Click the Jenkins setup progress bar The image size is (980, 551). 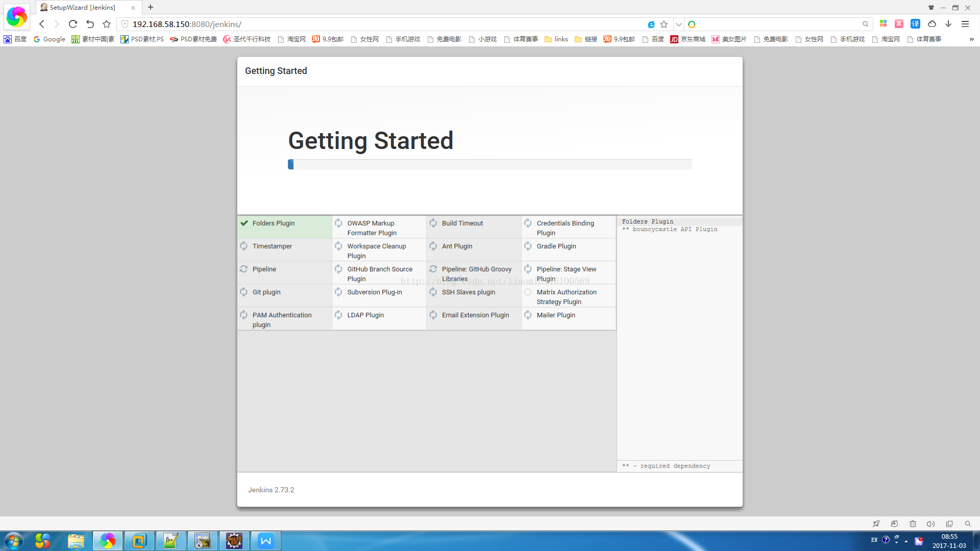489,164
